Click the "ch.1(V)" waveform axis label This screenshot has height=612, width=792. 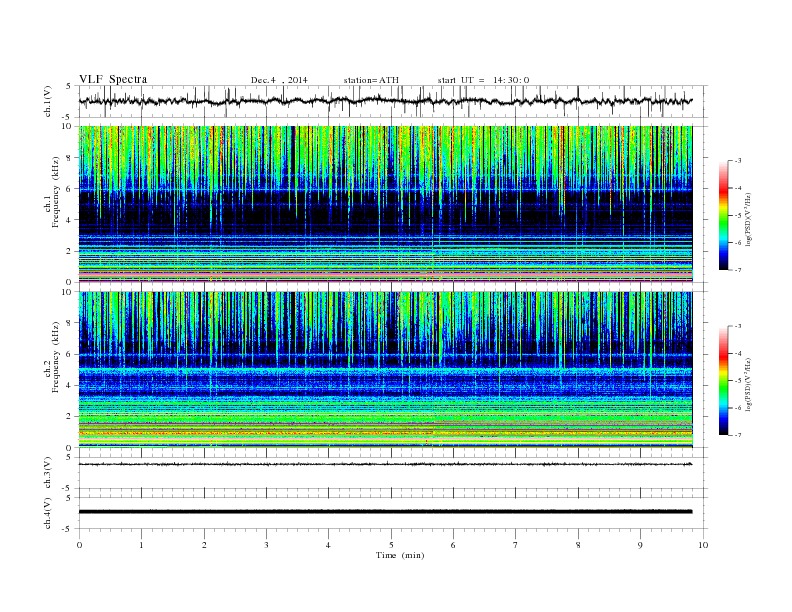48,101
